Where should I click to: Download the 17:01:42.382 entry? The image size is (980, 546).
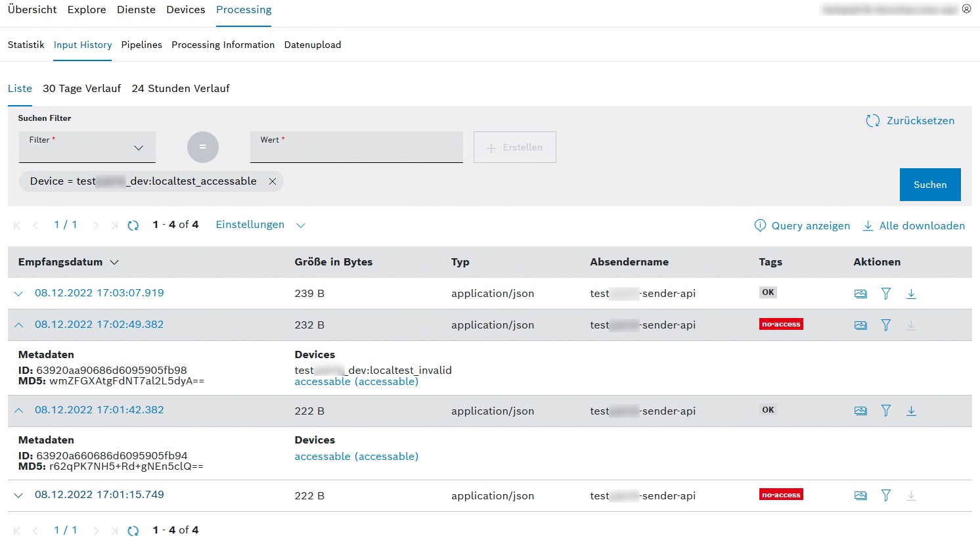point(911,411)
